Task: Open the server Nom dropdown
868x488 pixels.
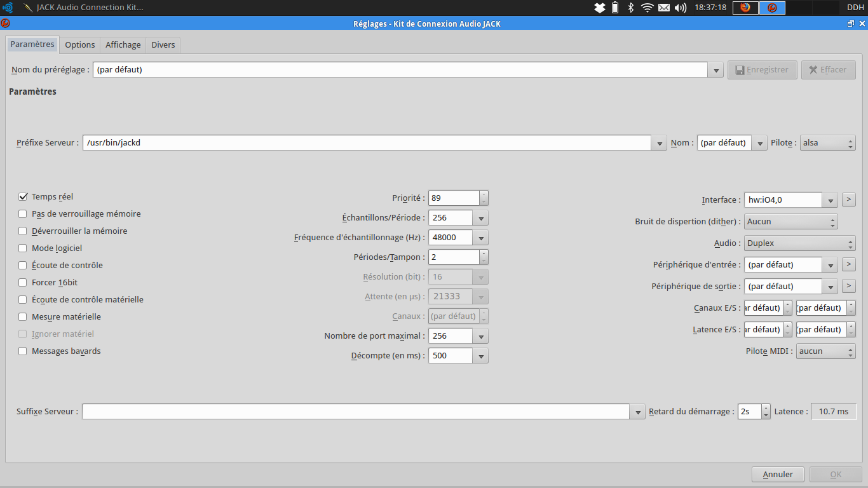Action: point(732,143)
